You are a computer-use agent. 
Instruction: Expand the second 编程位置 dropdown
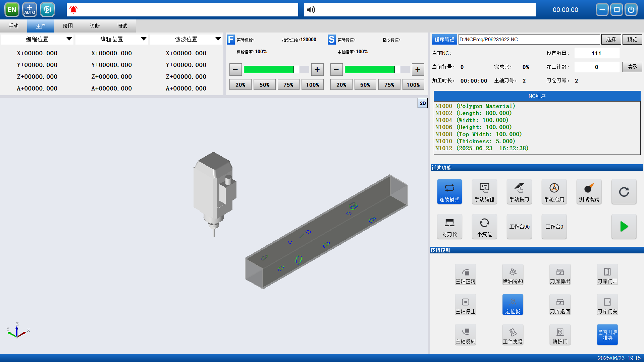[x=144, y=39]
